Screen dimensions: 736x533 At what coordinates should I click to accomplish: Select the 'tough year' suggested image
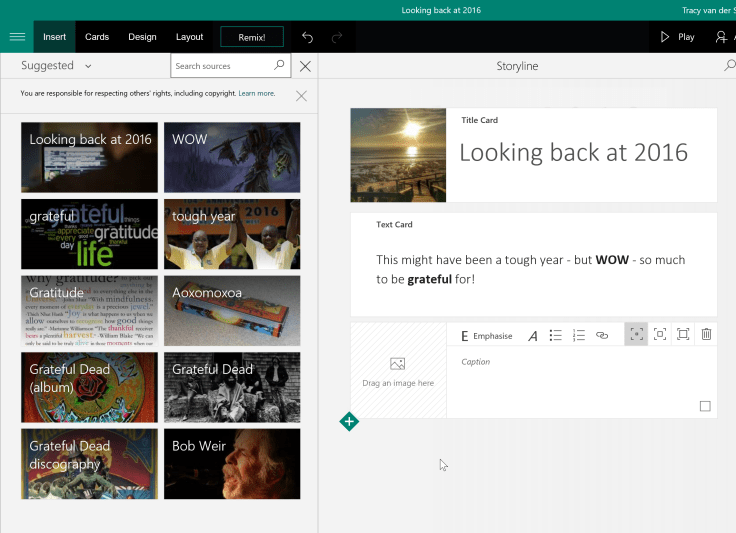coord(232,234)
